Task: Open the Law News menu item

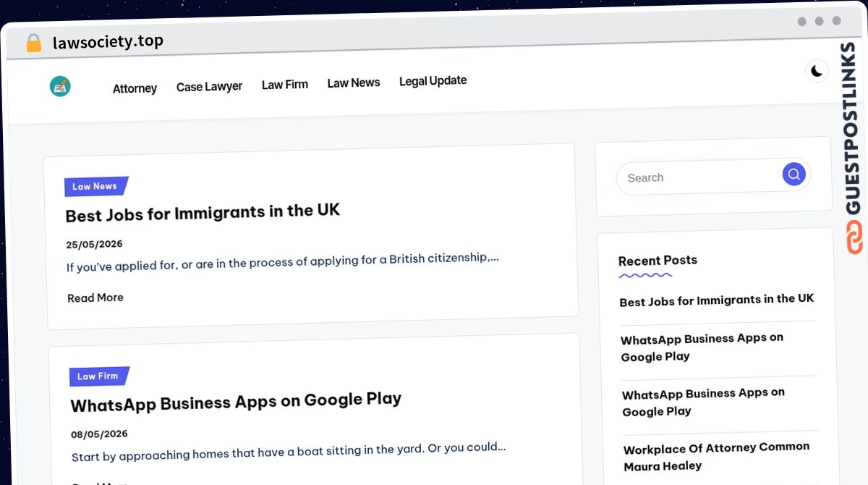Action: pyautogui.click(x=353, y=83)
